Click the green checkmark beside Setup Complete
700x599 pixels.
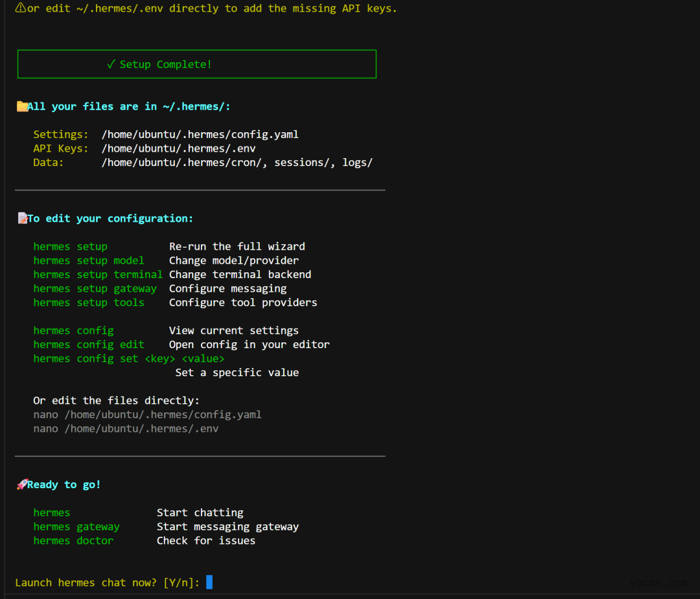[111, 64]
